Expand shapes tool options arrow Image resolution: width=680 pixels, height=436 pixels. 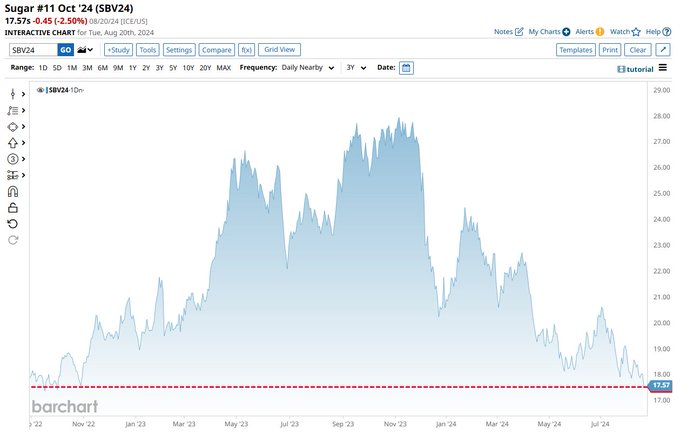(x=23, y=127)
